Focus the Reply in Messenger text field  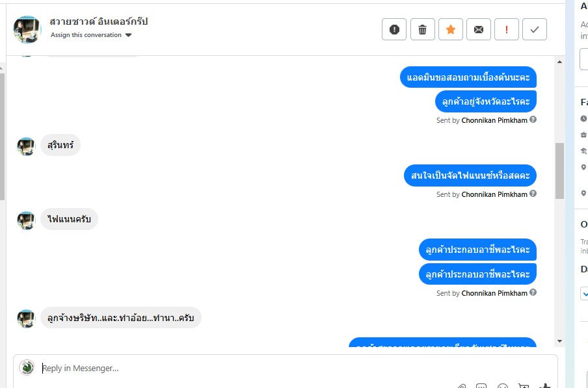coord(285,368)
